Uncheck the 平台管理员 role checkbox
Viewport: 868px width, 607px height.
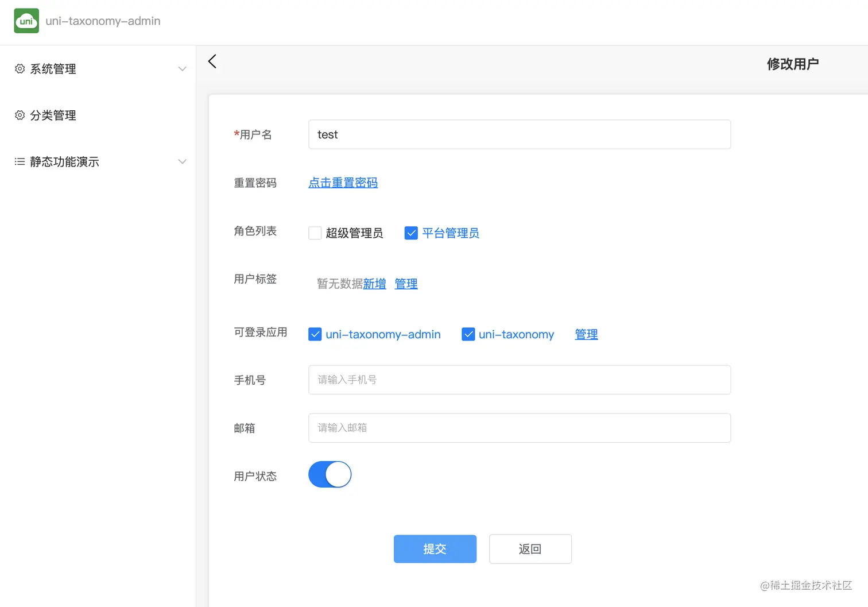click(411, 233)
